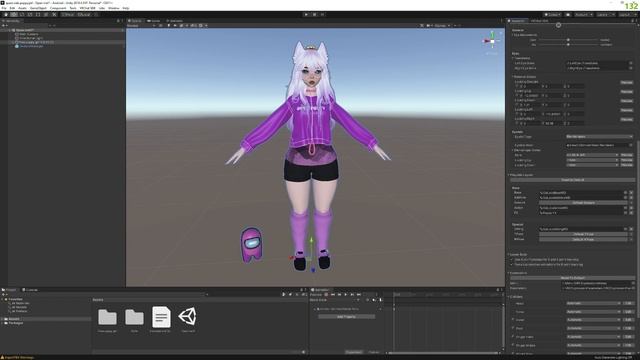Click the Pause button in top toolbar
640x360 pixels.
[x=314, y=14]
